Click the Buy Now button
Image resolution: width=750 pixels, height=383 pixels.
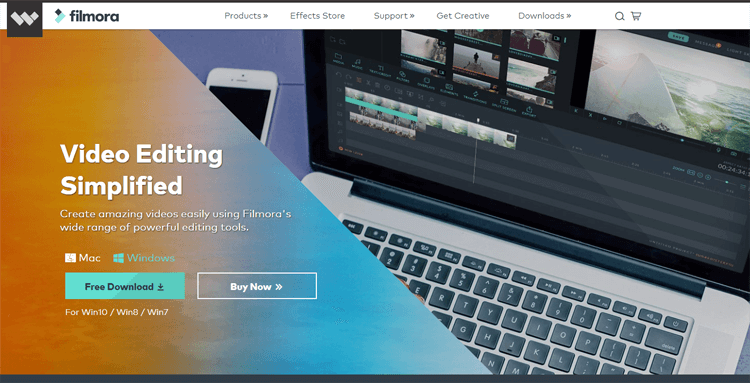[257, 286]
